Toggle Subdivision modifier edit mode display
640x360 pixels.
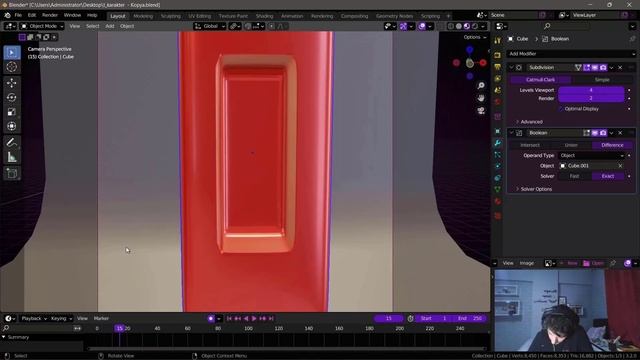(587, 67)
